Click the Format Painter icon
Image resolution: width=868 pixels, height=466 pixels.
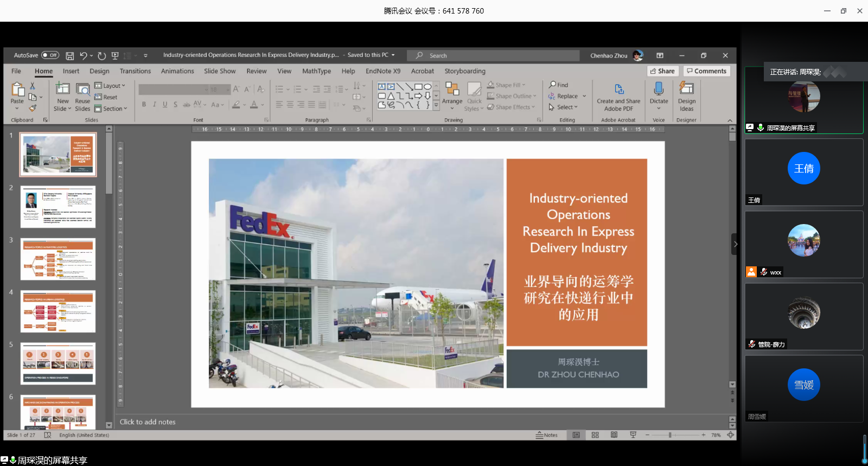[x=33, y=108]
